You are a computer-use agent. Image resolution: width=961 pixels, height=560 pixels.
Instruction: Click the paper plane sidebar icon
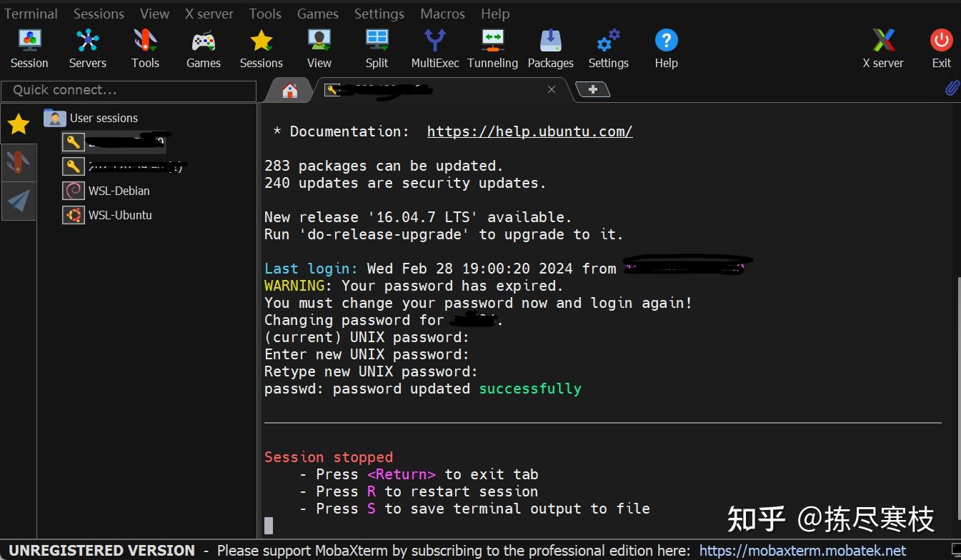[x=19, y=201]
